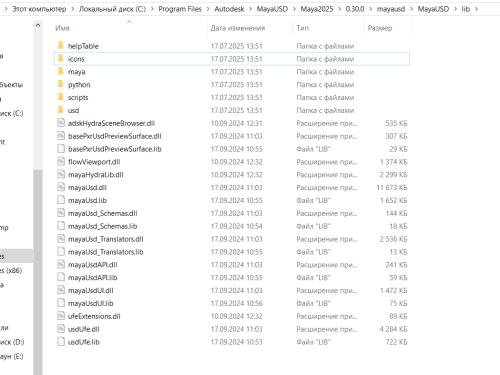Screen dimensions: 500x375
Task: Open the chevron after Локальный диск (C:) in the address bar
Action: tap(152, 9)
